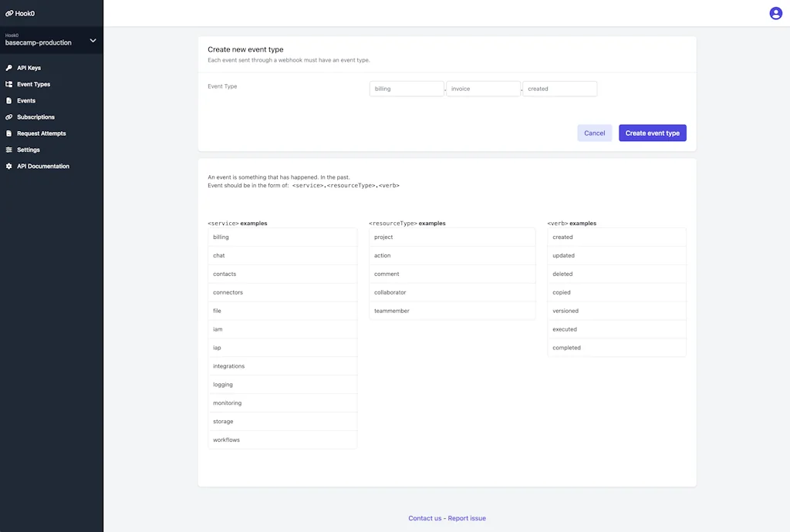Image resolution: width=790 pixels, height=532 pixels.
Task: Click the Subscriptions link icon
Action: pyautogui.click(x=9, y=117)
